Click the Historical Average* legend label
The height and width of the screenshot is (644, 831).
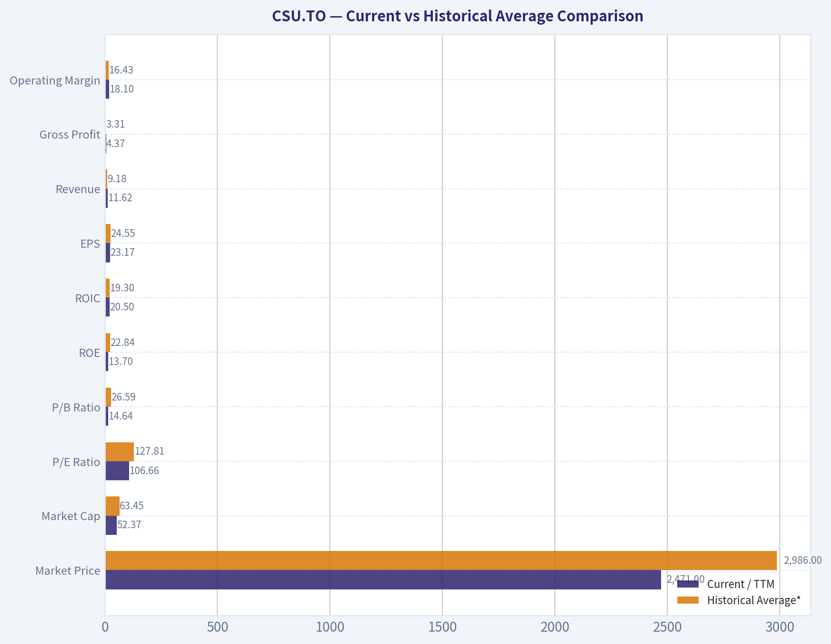754,600
